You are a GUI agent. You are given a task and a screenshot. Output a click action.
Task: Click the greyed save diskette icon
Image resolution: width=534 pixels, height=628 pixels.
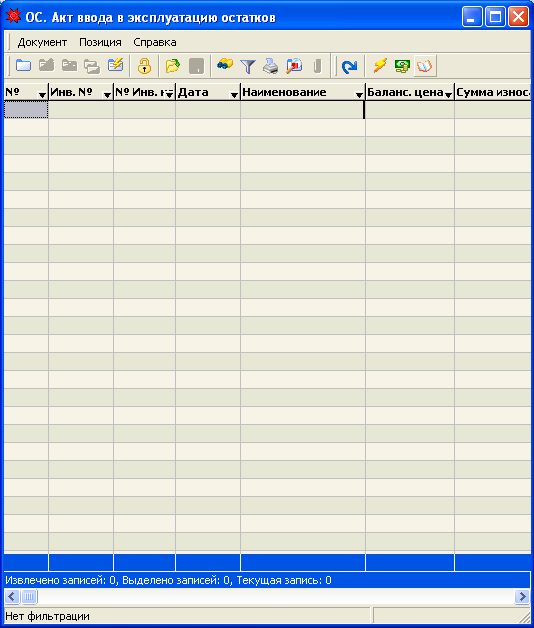196,66
